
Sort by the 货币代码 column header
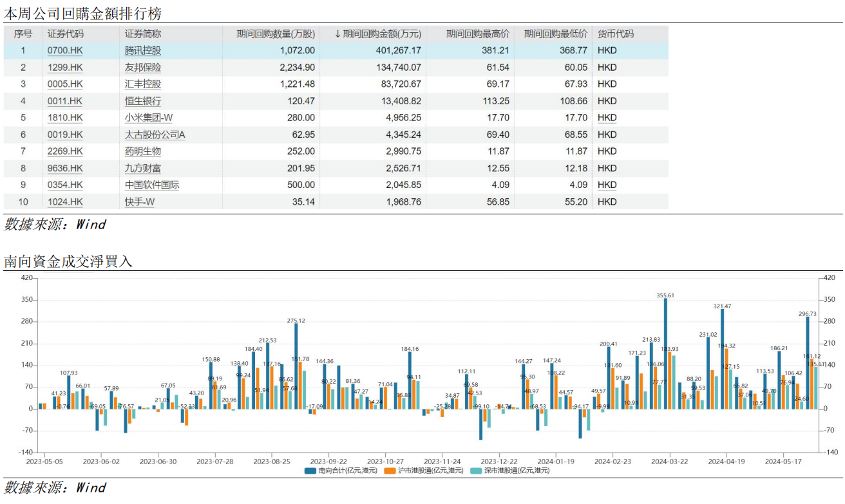(x=616, y=33)
